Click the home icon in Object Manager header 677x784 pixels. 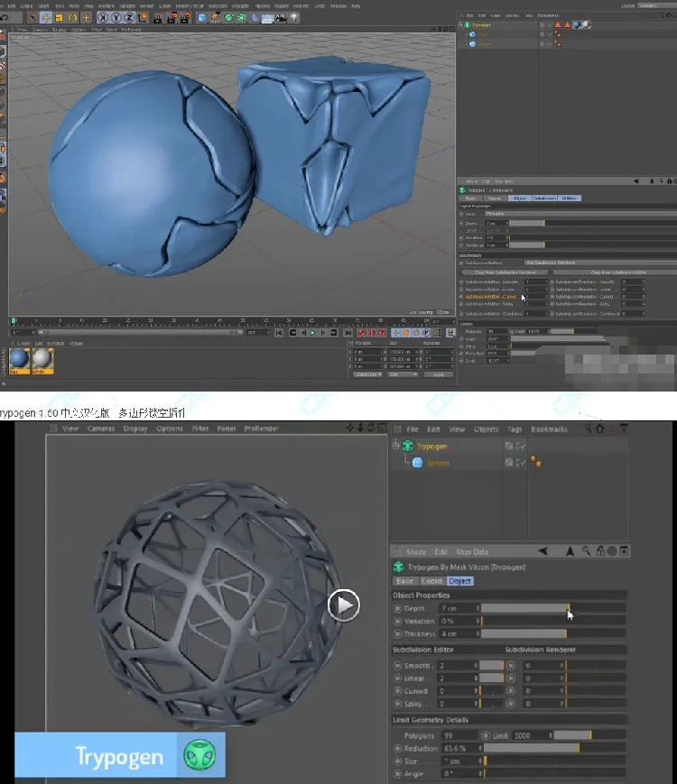599,429
